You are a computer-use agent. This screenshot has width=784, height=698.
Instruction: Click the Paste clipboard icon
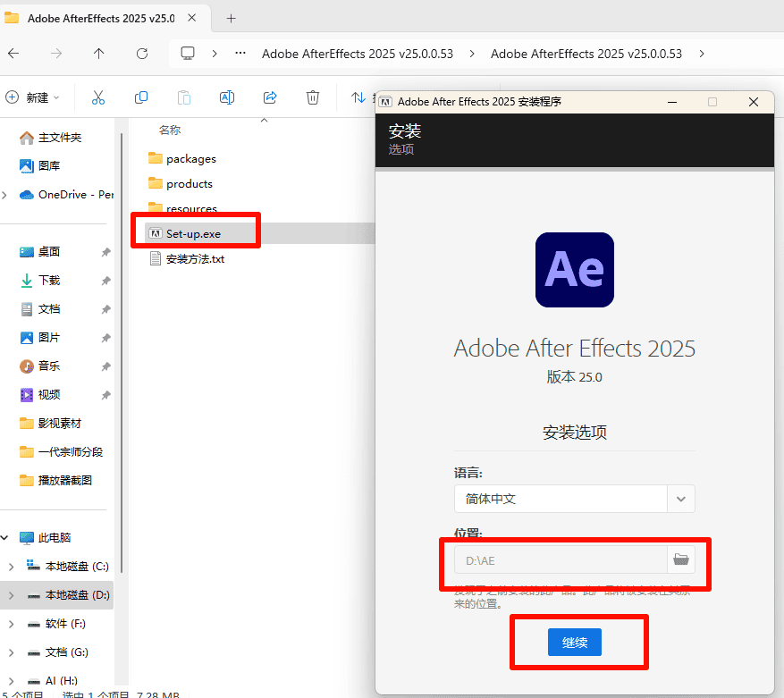point(184,97)
